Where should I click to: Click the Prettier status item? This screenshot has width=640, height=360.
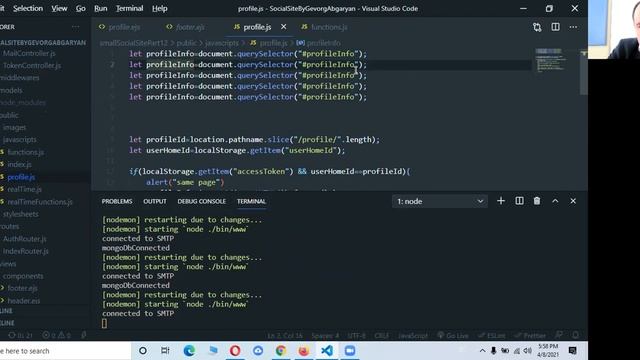[530, 336]
